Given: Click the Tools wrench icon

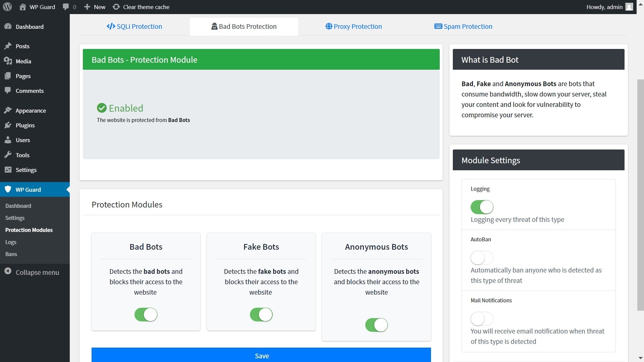Looking at the screenshot, I should point(8,155).
